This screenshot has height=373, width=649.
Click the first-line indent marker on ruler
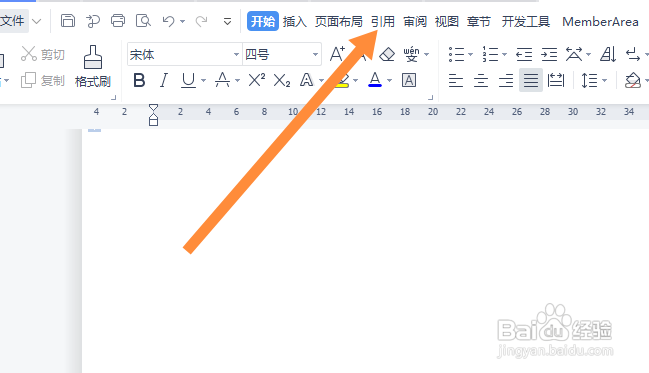point(154,108)
